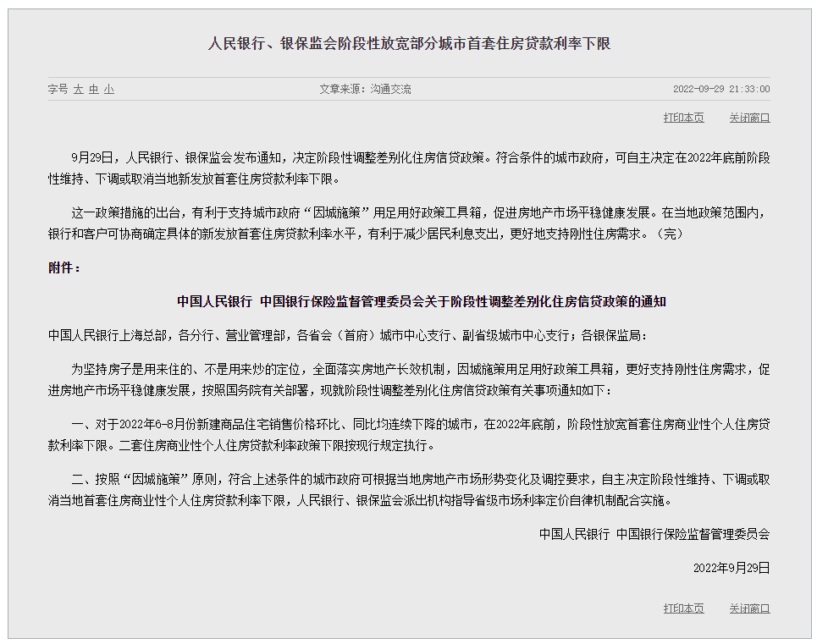Click the signature 中国人民银行 中国银行保险监督管理委员会

pos(654,534)
